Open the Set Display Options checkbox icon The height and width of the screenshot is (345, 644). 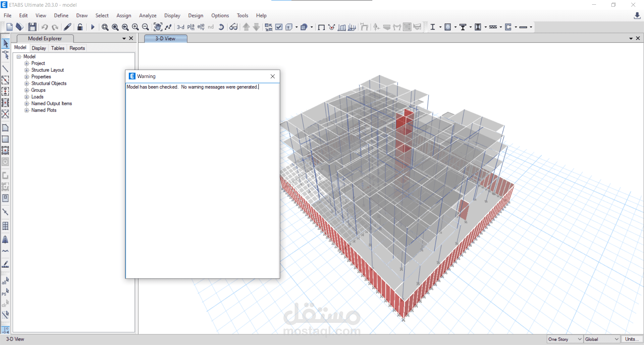(x=279, y=27)
